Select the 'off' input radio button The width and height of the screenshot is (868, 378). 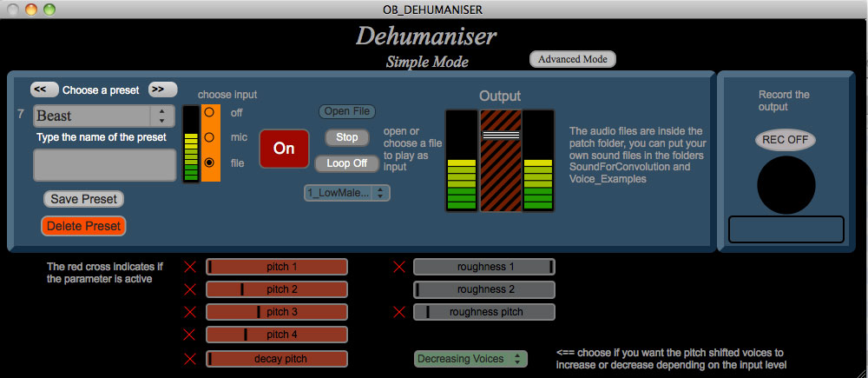[x=208, y=112]
